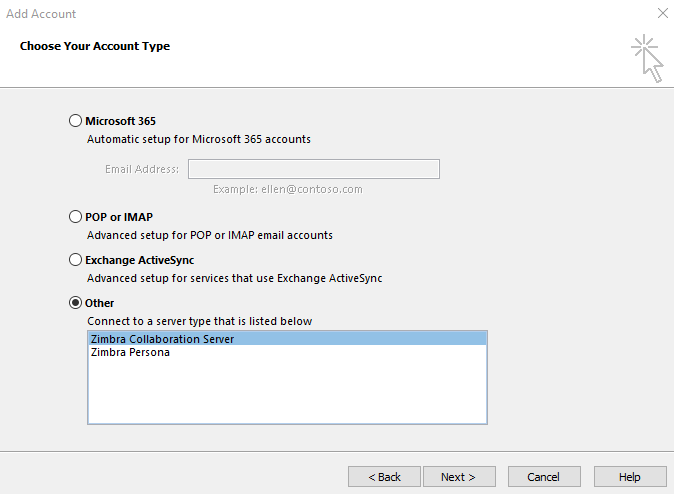Click the Add Account title text

(41, 14)
